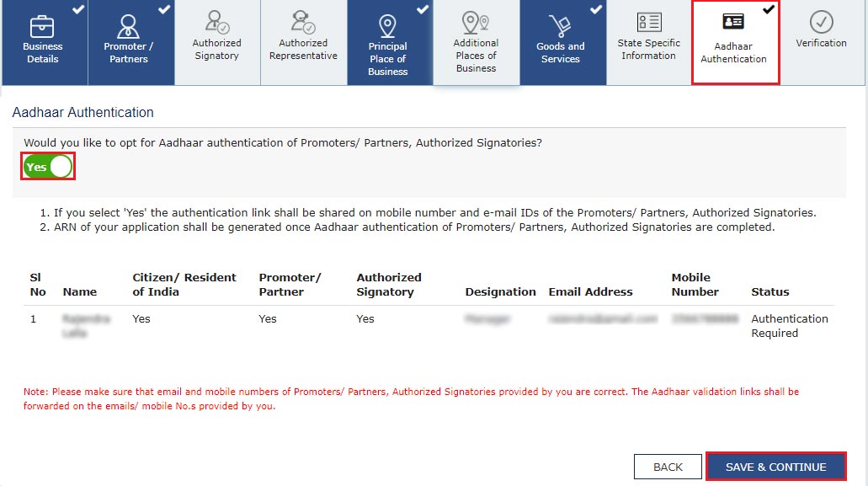Click the Principal Place of Business pin icon

click(x=387, y=25)
